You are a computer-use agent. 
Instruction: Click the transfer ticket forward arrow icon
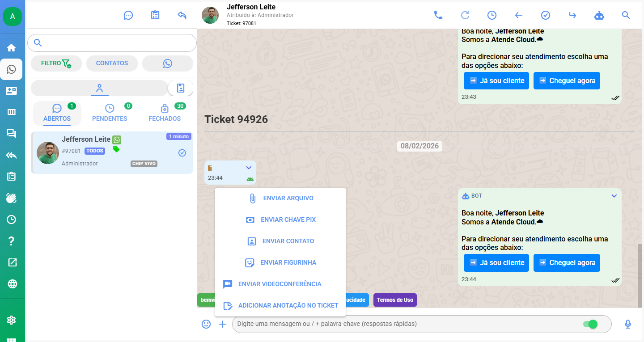click(x=572, y=15)
